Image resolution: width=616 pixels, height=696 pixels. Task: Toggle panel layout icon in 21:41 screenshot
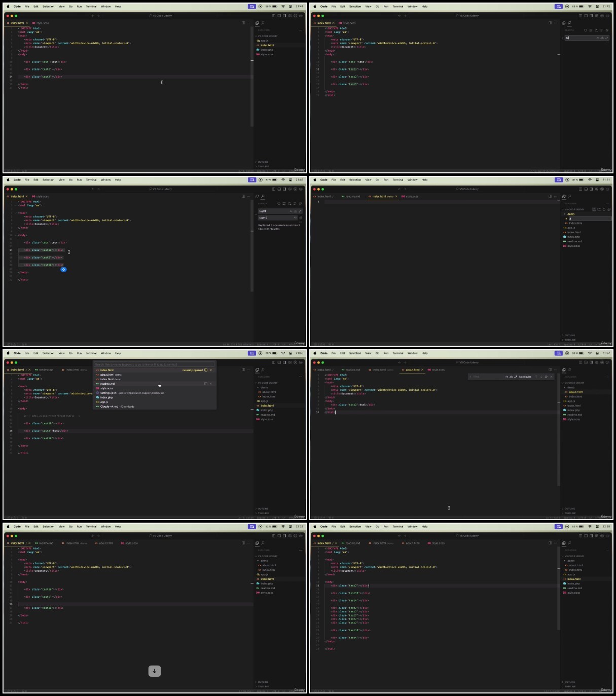(279, 16)
